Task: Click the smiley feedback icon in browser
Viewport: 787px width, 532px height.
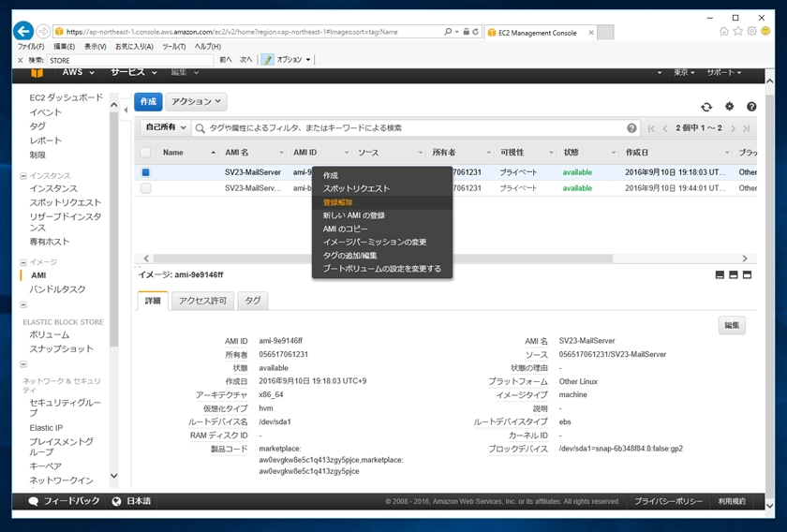Action: point(765,31)
